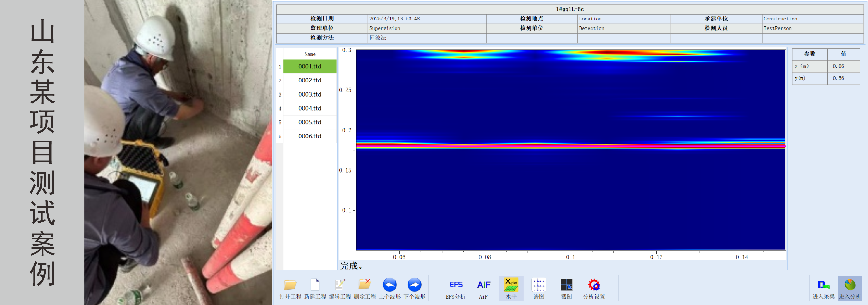Open analysis settings (分析设置)

point(594,285)
